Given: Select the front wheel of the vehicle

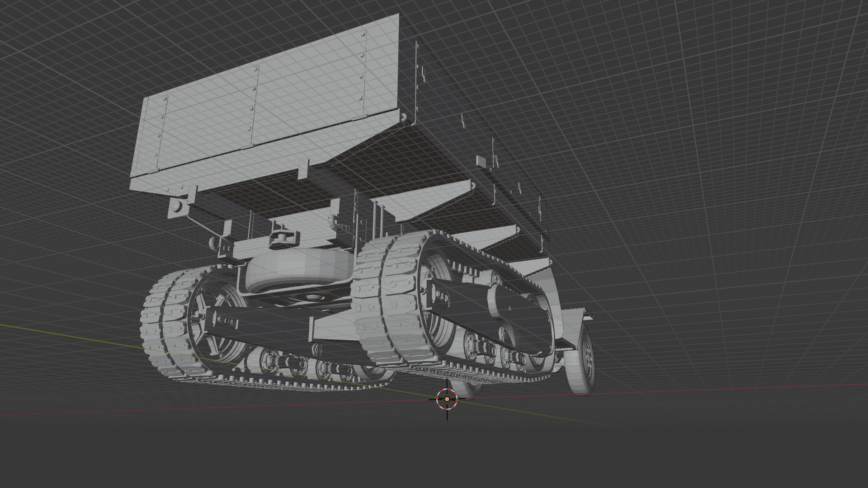Looking at the screenshot, I should click(x=580, y=360).
